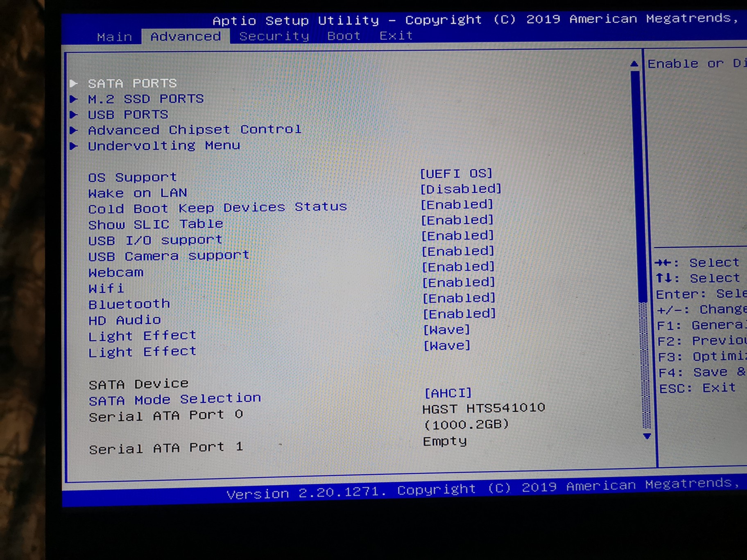Select the Show SLIC Table label
The height and width of the screenshot is (560, 747).
point(156,224)
